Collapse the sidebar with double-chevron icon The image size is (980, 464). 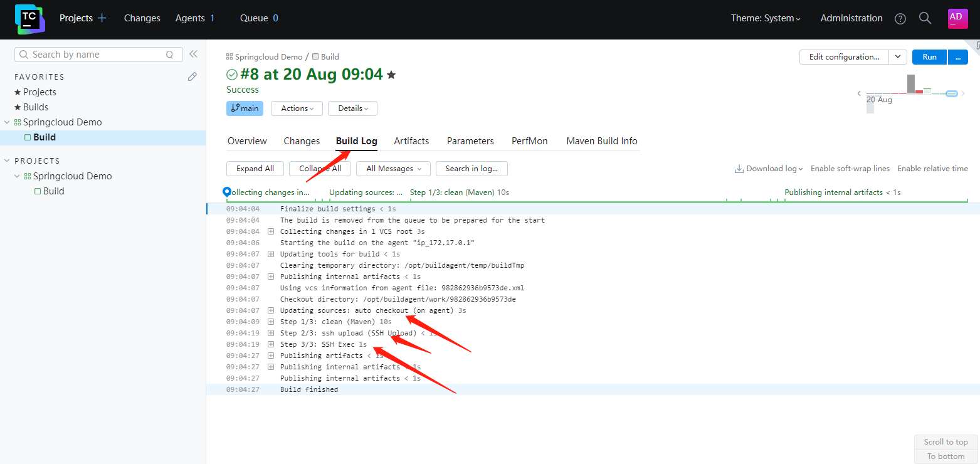pos(193,55)
